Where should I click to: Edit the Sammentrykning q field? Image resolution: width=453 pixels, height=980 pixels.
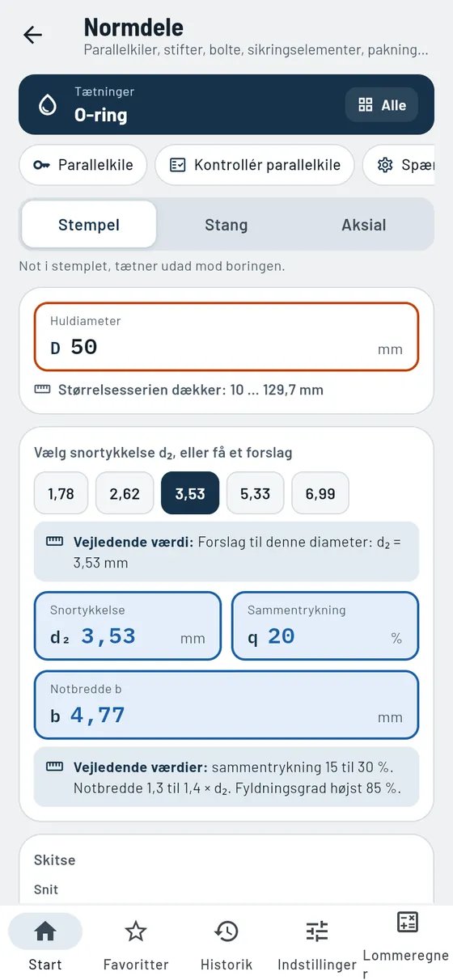click(x=325, y=626)
